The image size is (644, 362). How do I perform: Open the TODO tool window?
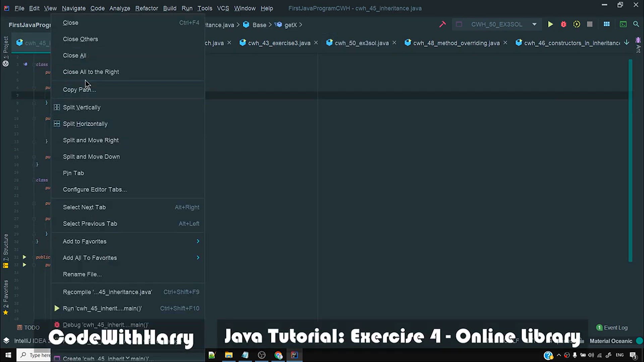coord(28,327)
